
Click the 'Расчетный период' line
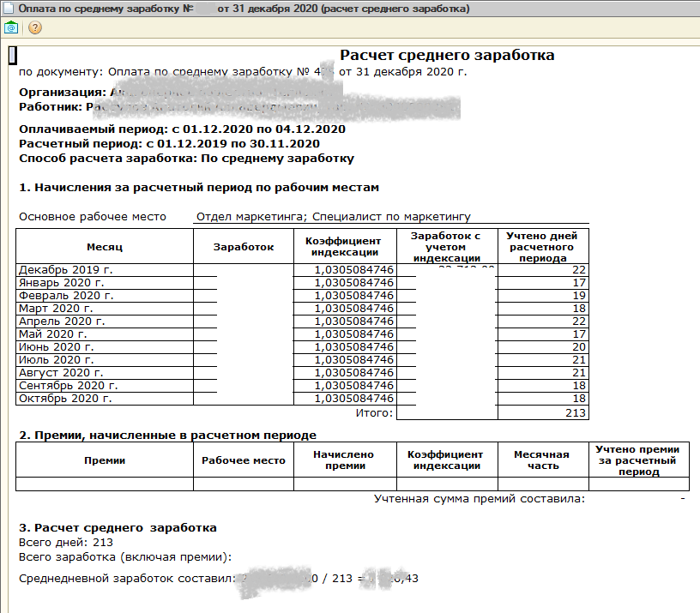point(169,144)
